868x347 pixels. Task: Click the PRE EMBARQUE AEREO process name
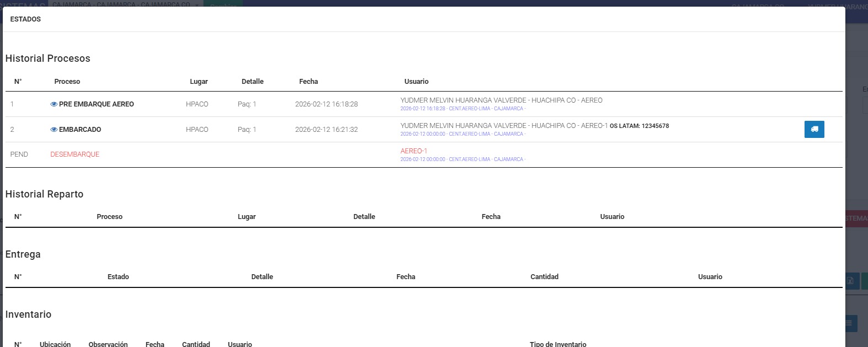pos(96,104)
